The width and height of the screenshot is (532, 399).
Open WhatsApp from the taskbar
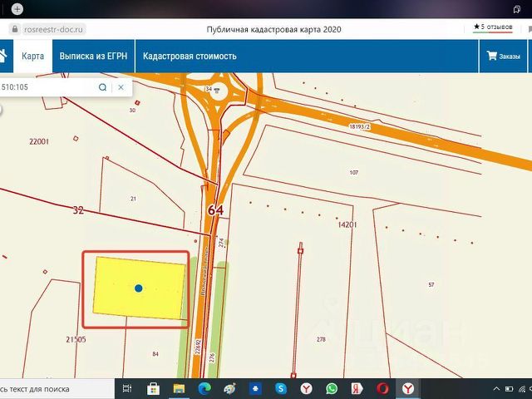(x=332, y=388)
